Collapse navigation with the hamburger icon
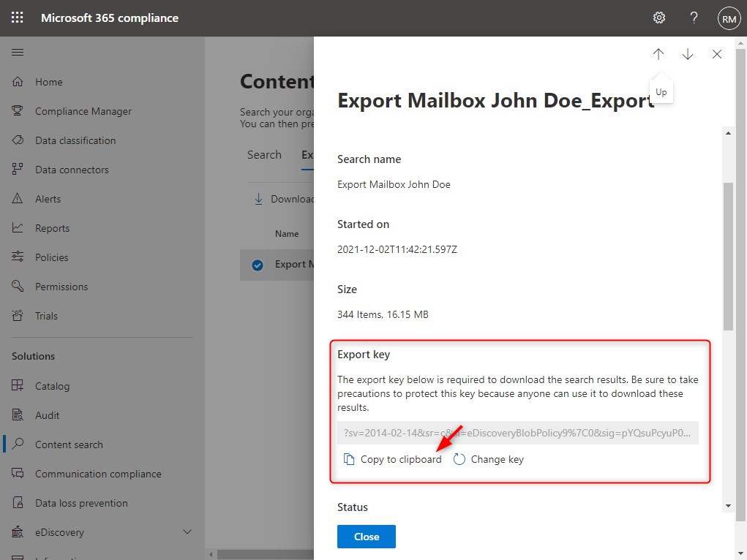Screen dimensions: 747x560 click(18, 52)
